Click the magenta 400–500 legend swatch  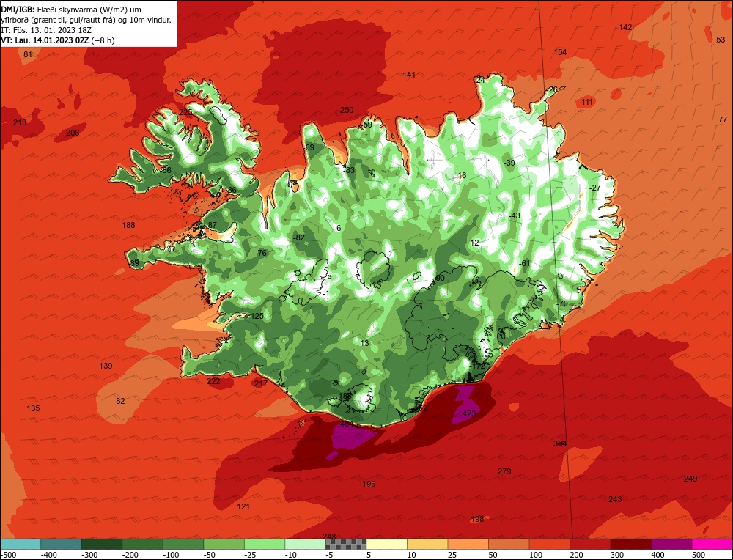pyautogui.click(x=671, y=544)
